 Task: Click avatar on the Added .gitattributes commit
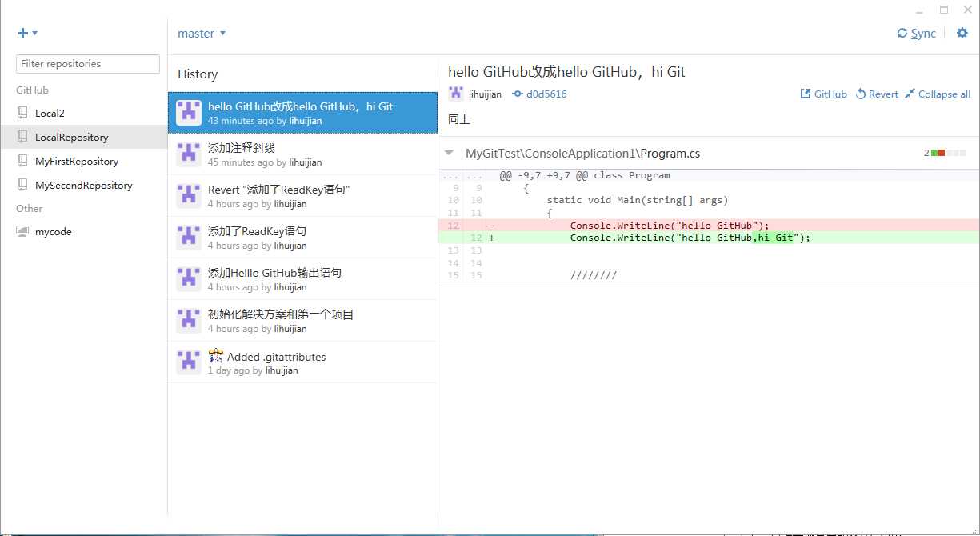(x=189, y=362)
